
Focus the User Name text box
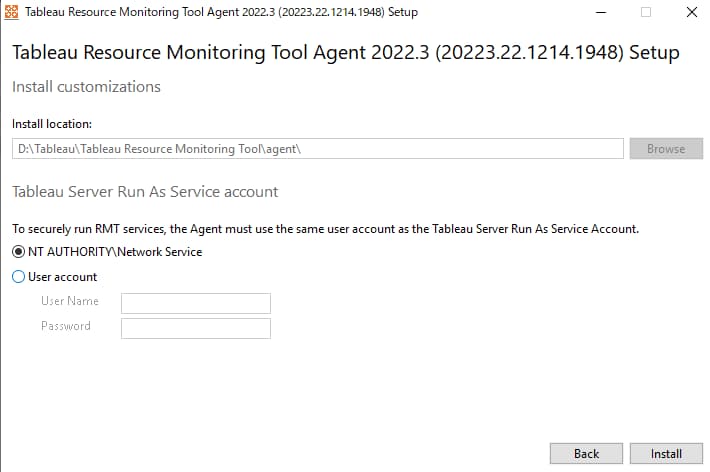pos(196,303)
